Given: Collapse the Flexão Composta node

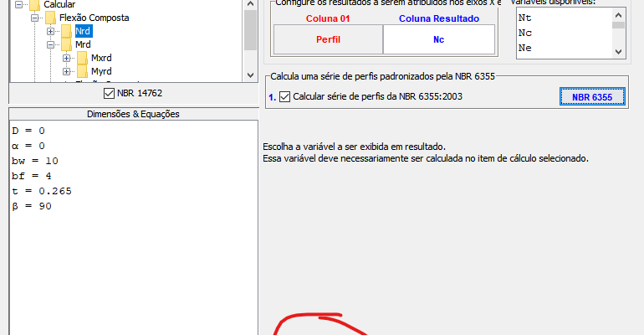Looking at the screenshot, I should pyautogui.click(x=35, y=18).
